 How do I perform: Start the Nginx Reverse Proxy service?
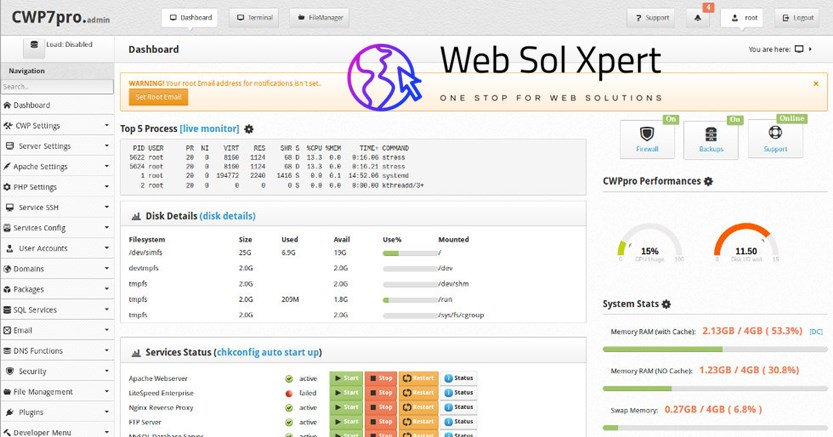pyautogui.click(x=346, y=407)
